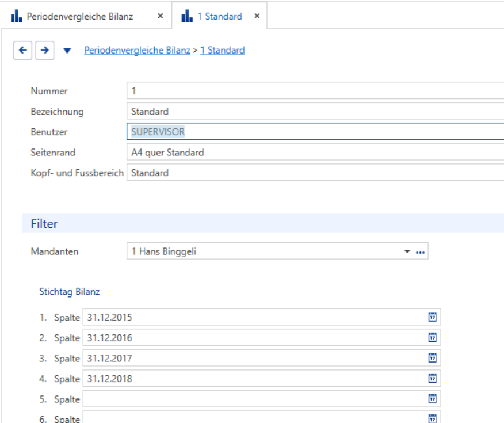Open calendar picker for 5. Spalte
This screenshot has height=423, width=504.
click(432, 399)
